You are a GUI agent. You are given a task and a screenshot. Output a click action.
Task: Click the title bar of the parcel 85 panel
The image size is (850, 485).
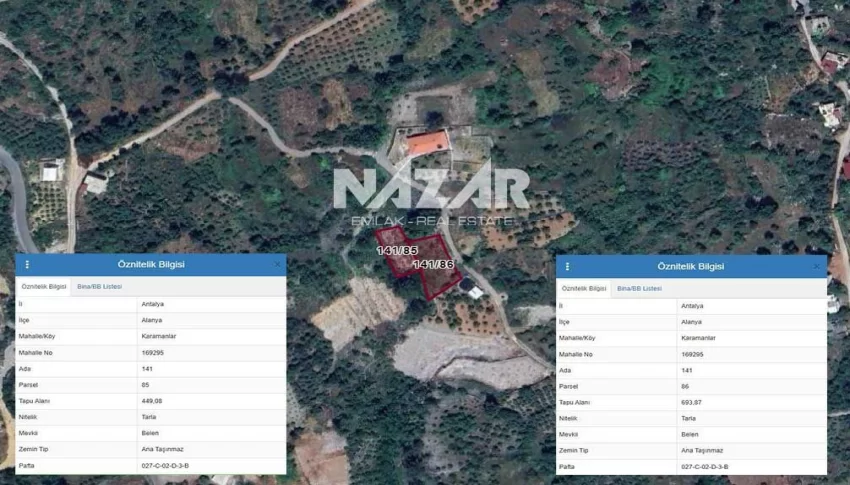click(150, 265)
